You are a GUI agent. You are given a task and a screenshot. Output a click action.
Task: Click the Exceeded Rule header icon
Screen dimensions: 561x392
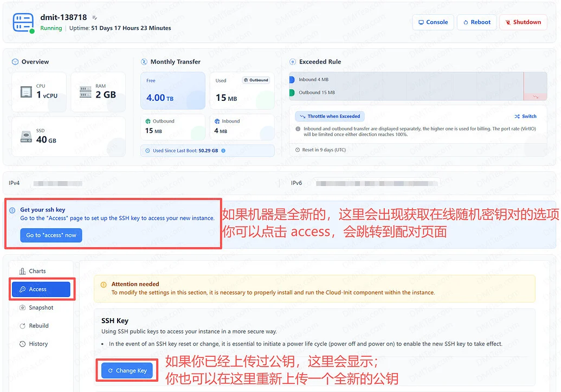point(293,62)
